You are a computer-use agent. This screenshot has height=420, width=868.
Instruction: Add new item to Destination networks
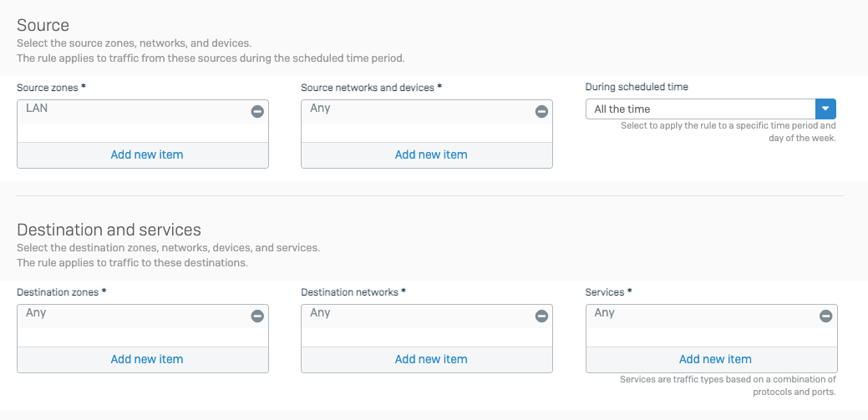pos(427,360)
